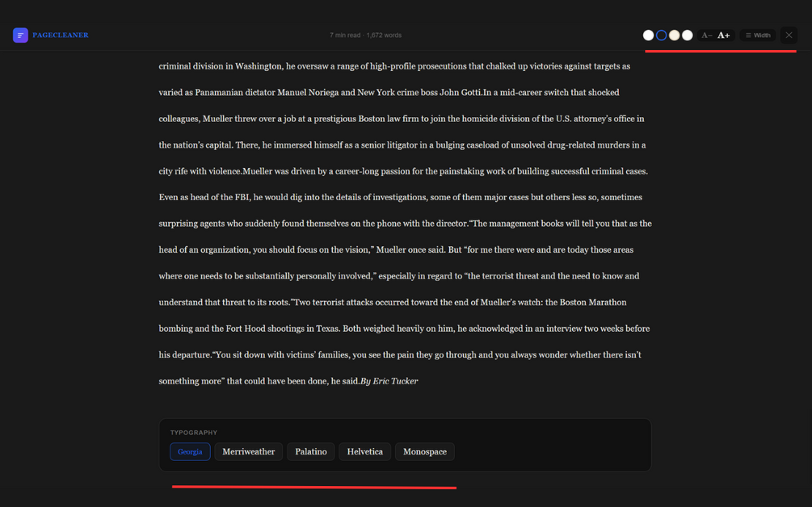Switch typography to Merriweather
This screenshot has width=812, height=507.
(249, 451)
